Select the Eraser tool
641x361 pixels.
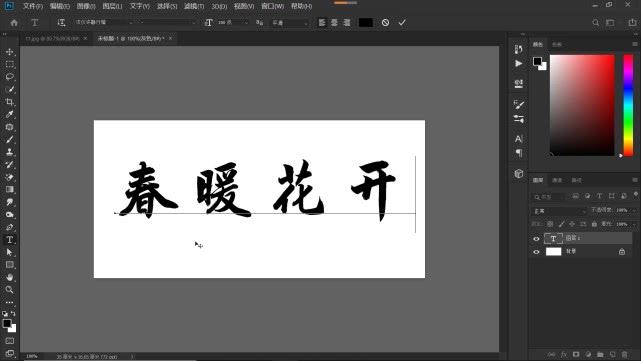pyautogui.click(x=9, y=177)
